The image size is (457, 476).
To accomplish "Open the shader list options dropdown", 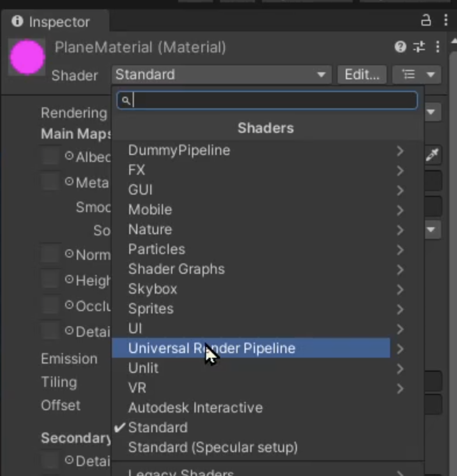I will click(x=417, y=75).
